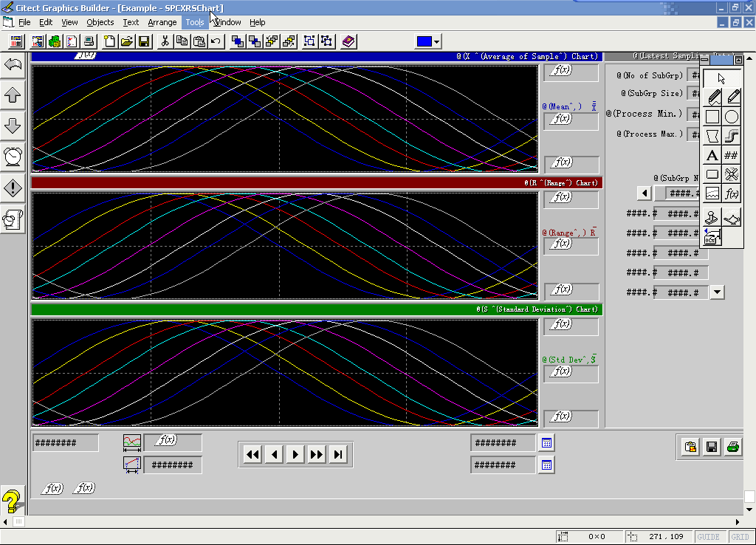Open the fill color dropdown arrow
The width and height of the screenshot is (756, 545).
pos(436,41)
